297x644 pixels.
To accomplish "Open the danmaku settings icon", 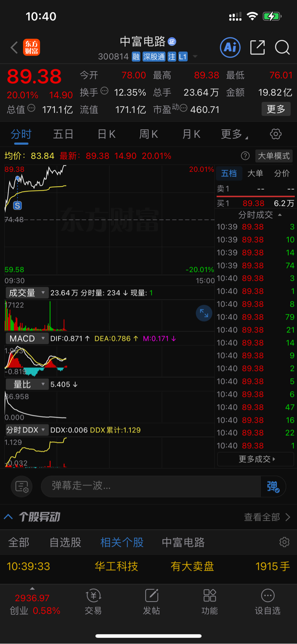I will tap(22, 486).
